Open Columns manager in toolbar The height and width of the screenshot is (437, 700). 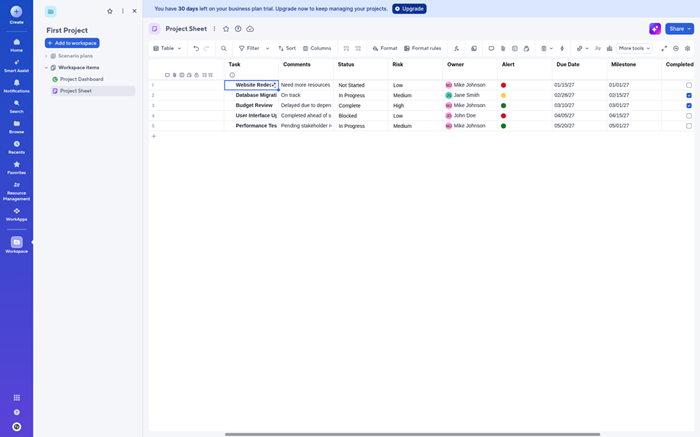(317, 48)
